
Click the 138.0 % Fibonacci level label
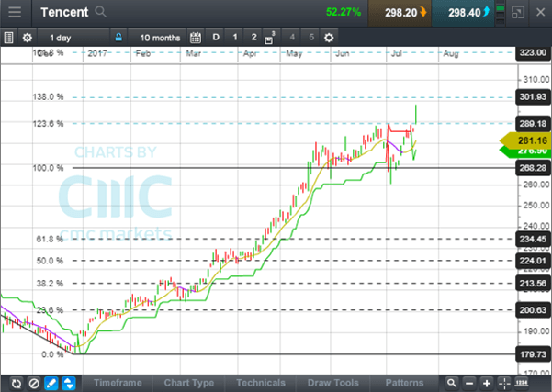(49, 96)
